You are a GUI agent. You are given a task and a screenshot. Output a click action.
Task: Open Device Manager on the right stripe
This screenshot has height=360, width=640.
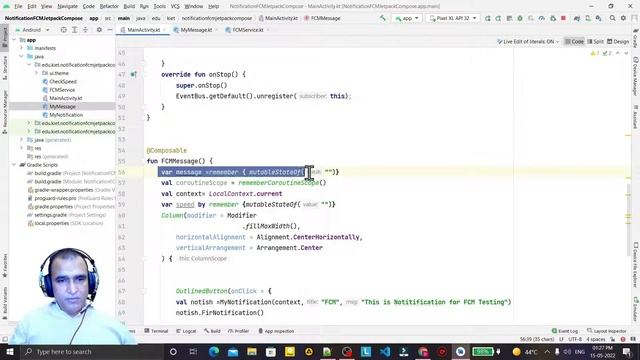(x=636, y=76)
